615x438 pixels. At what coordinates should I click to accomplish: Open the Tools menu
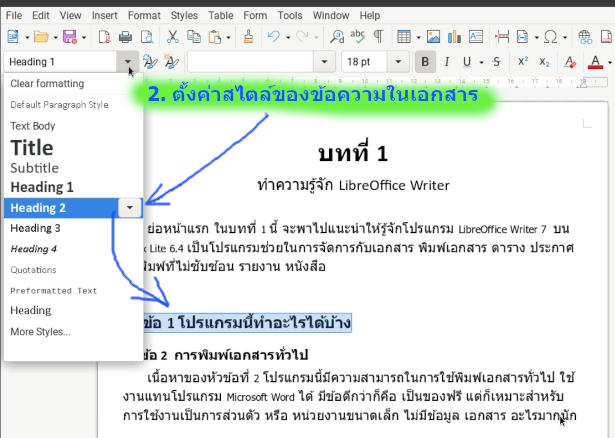(290, 16)
